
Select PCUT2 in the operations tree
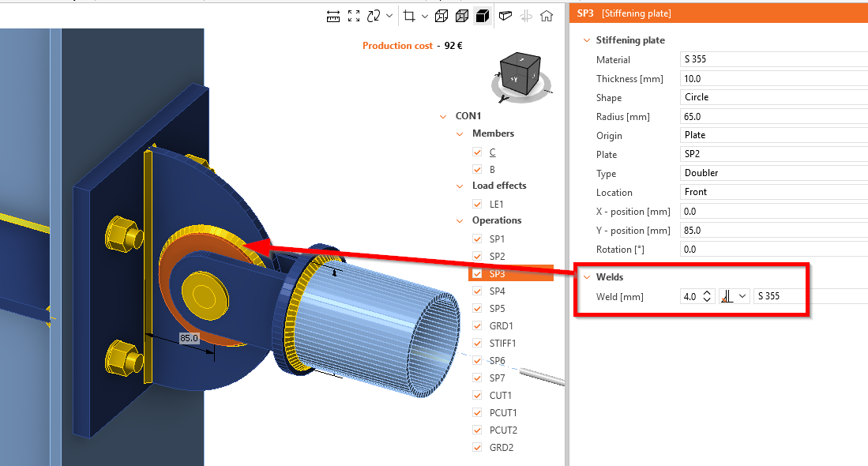tap(503, 430)
